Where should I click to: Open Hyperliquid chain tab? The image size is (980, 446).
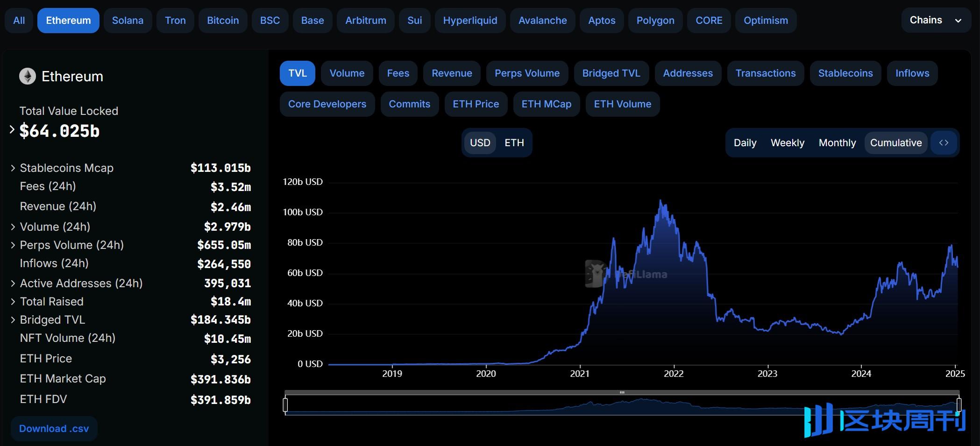coord(470,21)
